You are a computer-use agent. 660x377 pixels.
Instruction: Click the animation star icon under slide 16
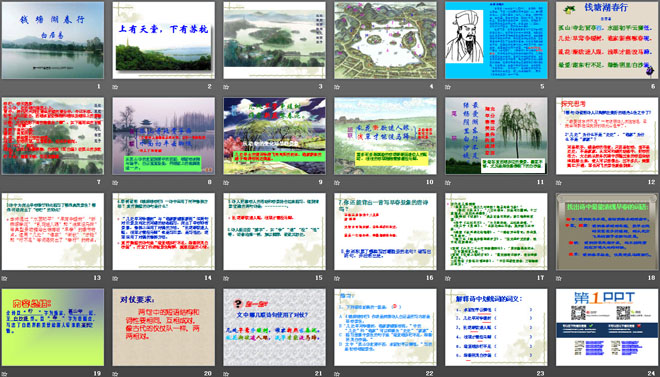coord(337,278)
